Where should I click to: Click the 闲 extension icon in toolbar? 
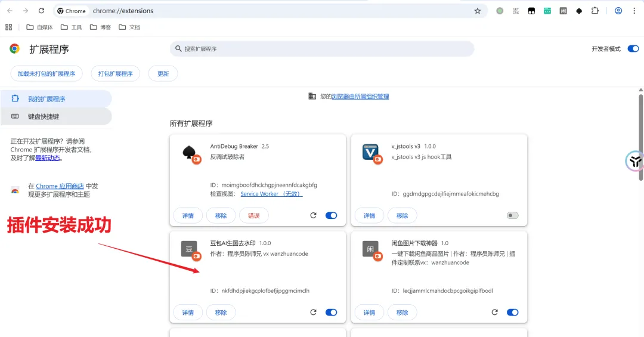point(563,11)
